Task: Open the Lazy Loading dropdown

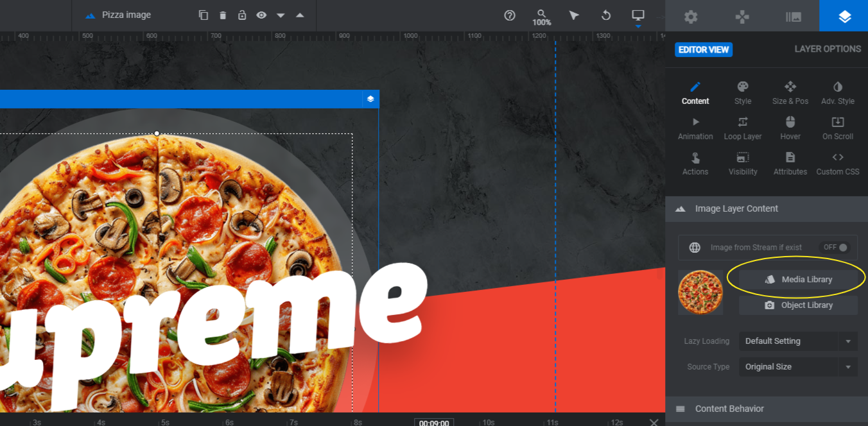Action: pyautogui.click(x=798, y=341)
